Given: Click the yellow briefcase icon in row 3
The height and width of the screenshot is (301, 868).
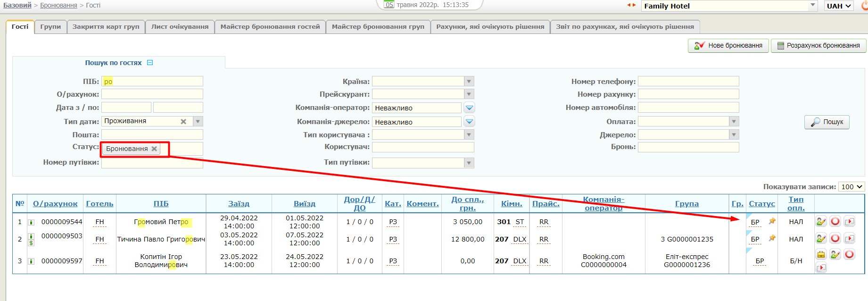Looking at the screenshot, I should [821, 255].
